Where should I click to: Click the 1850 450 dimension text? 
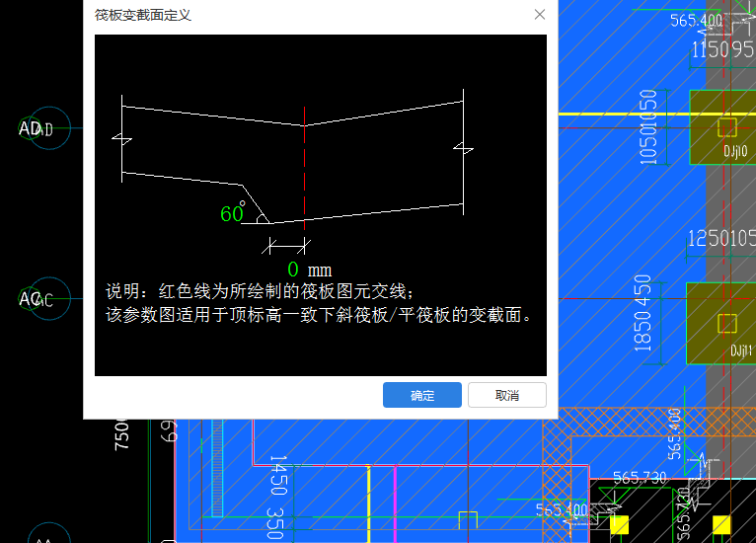pos(643,313)
